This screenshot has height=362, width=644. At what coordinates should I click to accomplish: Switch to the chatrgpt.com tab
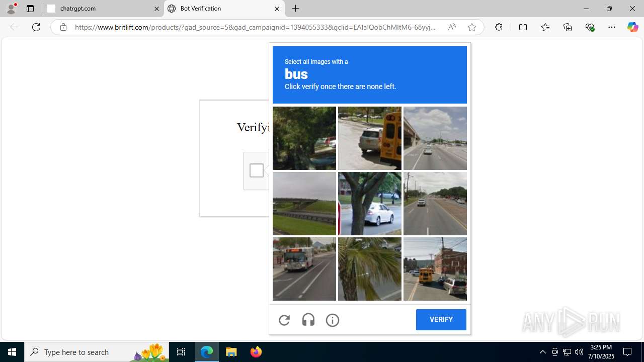[x=103, y=9]
